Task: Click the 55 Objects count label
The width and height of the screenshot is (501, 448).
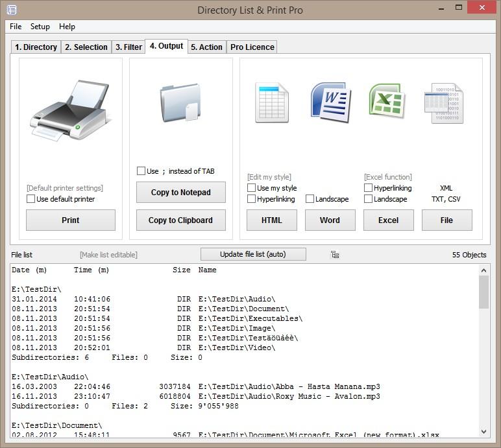Action: coord(469,255)
